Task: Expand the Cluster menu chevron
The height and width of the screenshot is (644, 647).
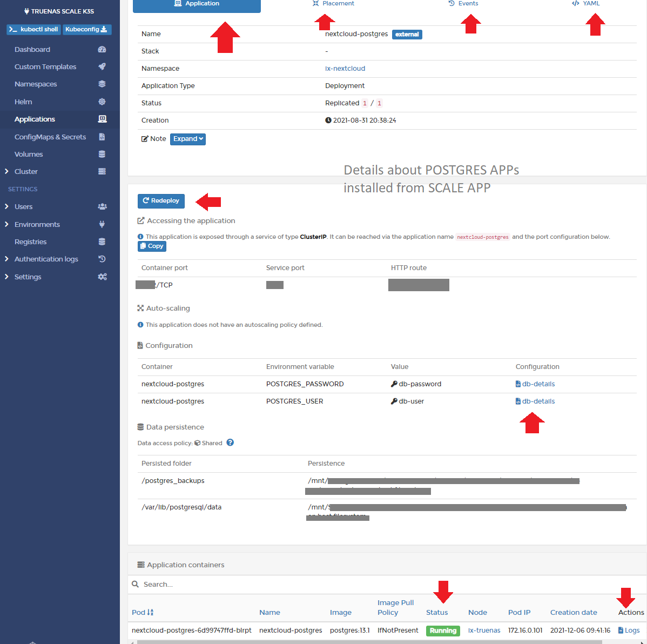Action: coord(6,171)
